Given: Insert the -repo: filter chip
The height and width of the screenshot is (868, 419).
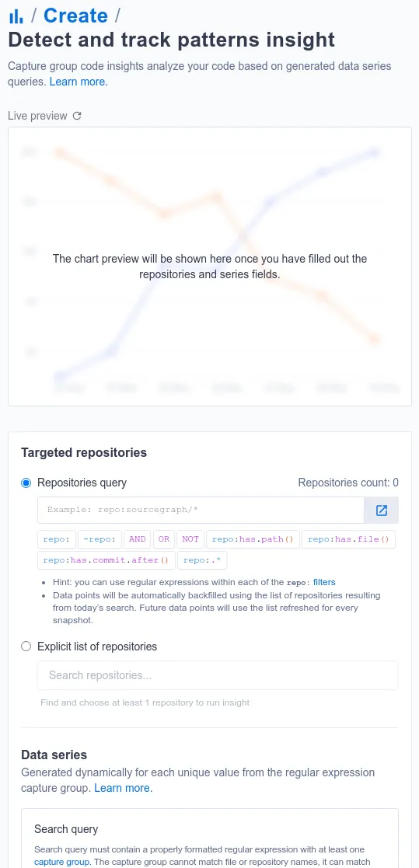Looking at the screenshot, I should click(99, 539).
